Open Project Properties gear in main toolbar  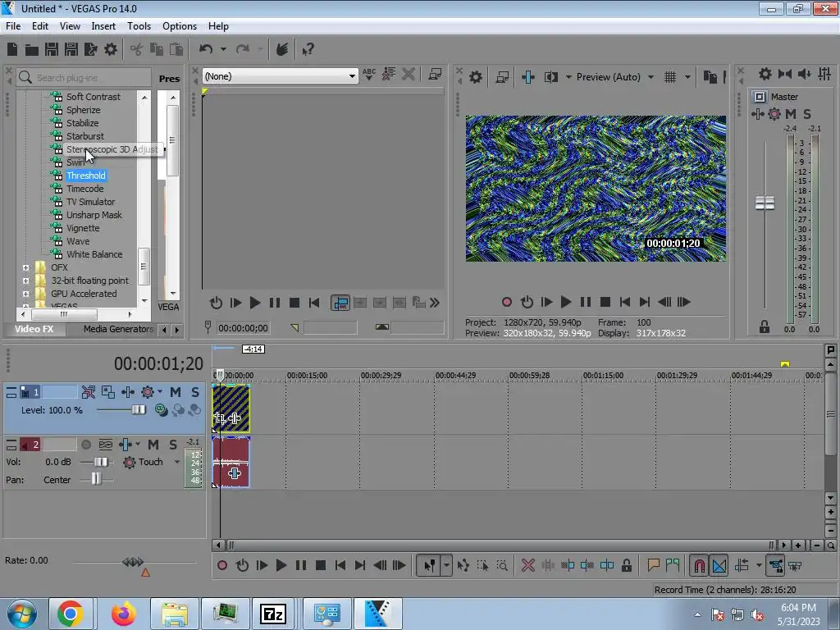pyautogui.click(x=111, y=49)
